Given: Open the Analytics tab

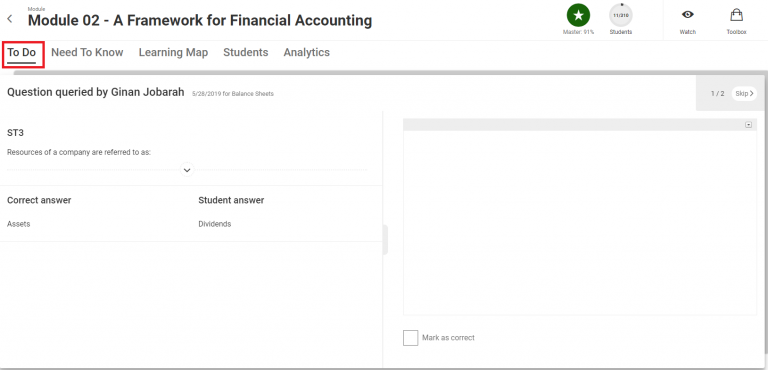Looking at the screenshot, I should [x=307, y=52].
